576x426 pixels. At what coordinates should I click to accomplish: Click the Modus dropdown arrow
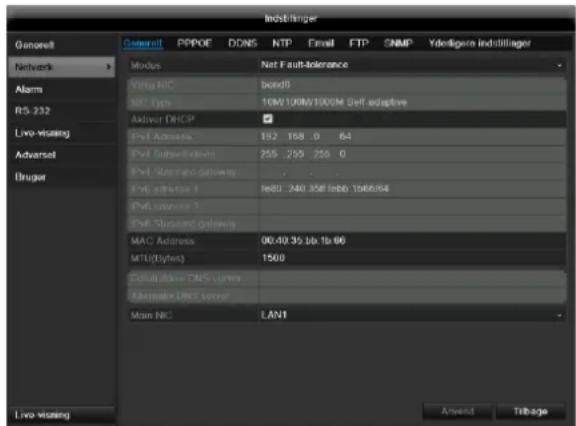point(559,66)
